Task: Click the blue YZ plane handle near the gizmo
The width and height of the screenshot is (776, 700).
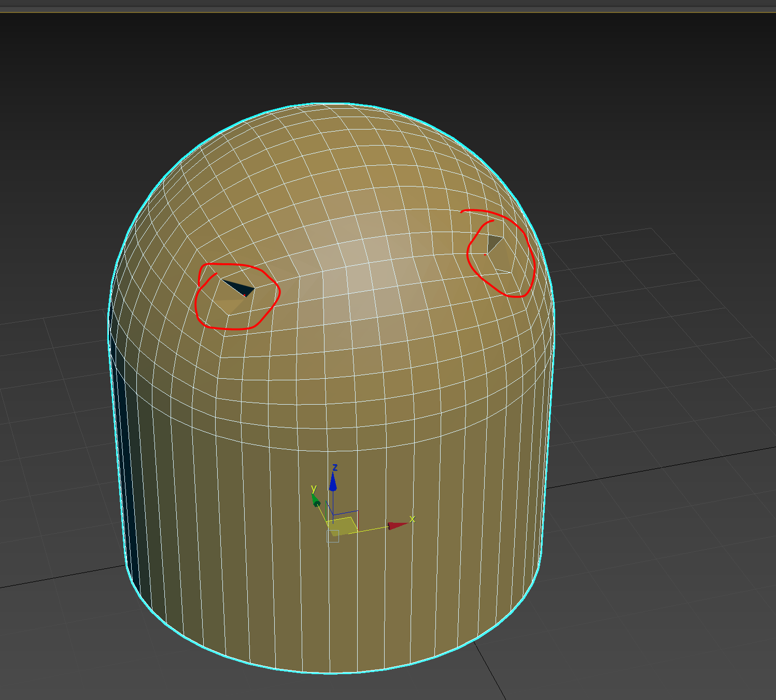Action: coord(344,511)
